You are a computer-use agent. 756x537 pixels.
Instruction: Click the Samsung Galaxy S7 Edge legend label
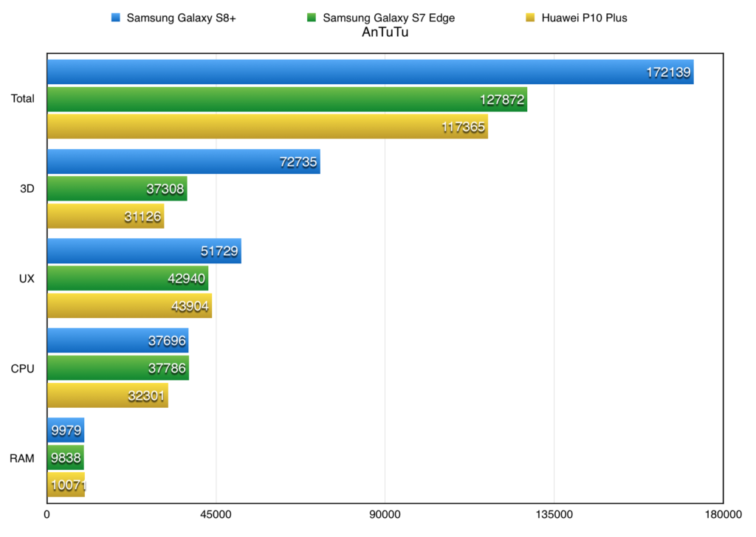(x=388, y=18)
